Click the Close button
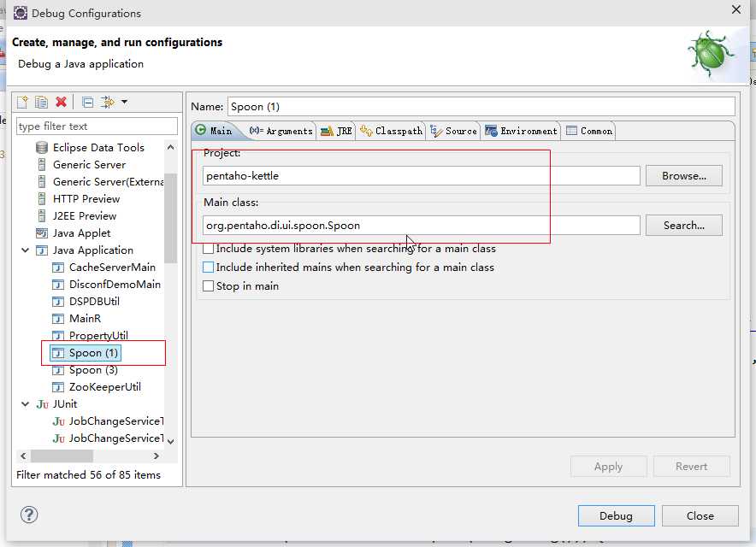Viewport: 756px width, 547px height. pyautogui.click(x=700, y=515)
